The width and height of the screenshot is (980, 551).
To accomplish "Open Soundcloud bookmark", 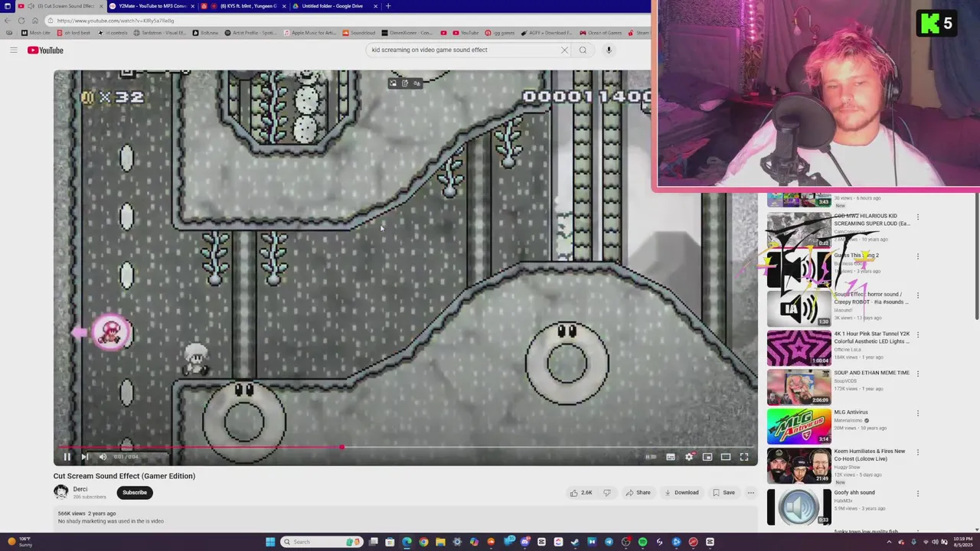I will 359,33.
